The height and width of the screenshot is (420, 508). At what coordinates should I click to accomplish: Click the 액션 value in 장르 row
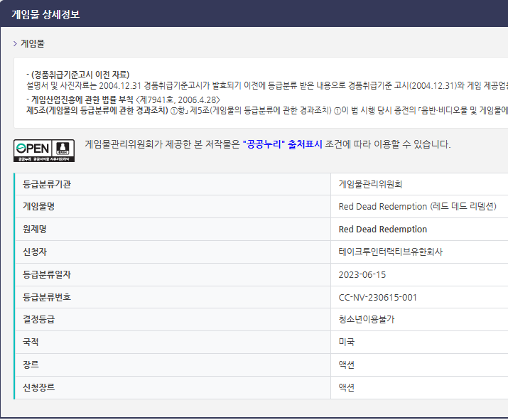[x=346, y=365]
